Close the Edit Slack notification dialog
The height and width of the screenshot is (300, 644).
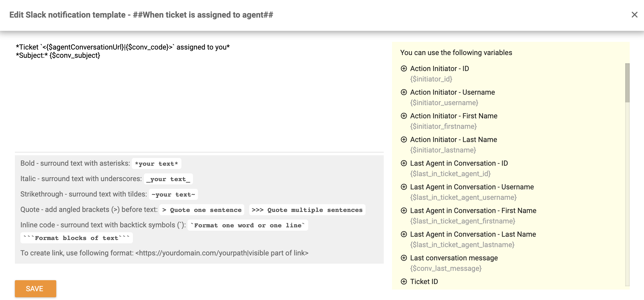(635, 15)
